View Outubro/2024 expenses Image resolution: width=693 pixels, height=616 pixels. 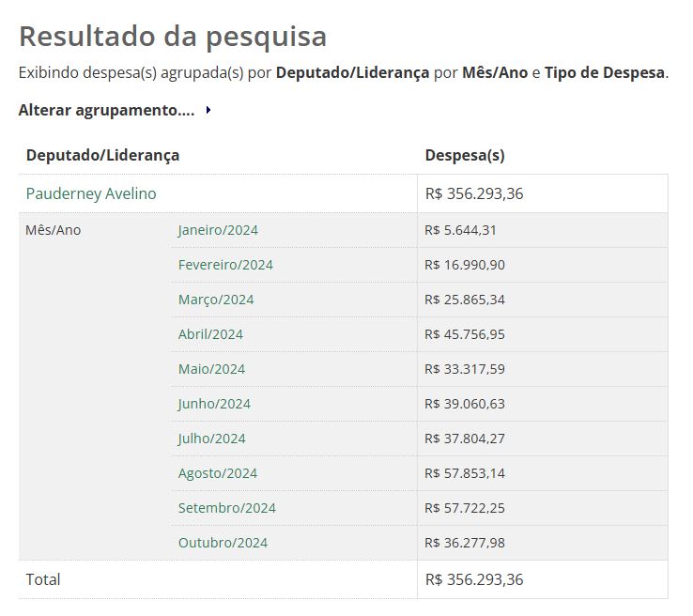(223, 543)
